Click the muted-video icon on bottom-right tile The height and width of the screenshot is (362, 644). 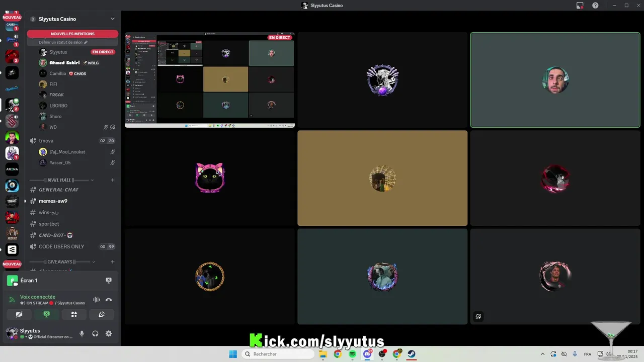coord(478,316)
